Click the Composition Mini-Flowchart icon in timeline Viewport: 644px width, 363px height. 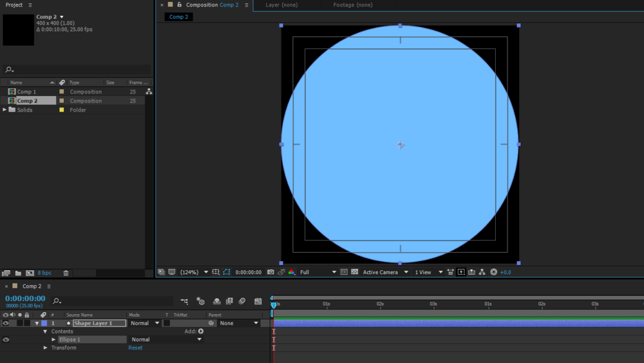point(184,301)
